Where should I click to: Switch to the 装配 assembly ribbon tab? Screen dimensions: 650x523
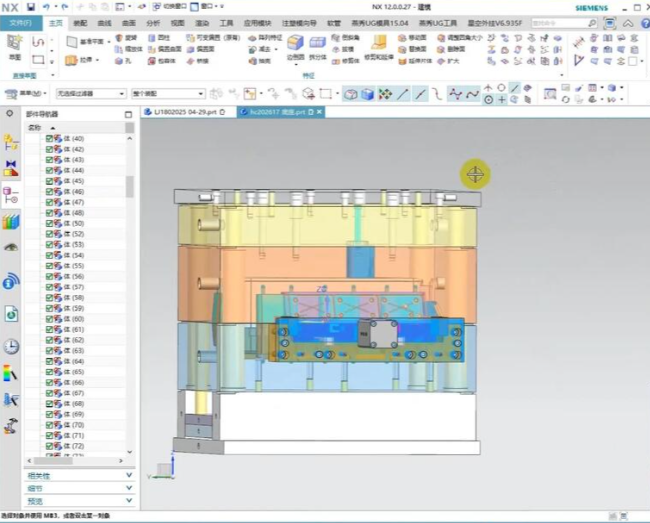tap(80, 23)
